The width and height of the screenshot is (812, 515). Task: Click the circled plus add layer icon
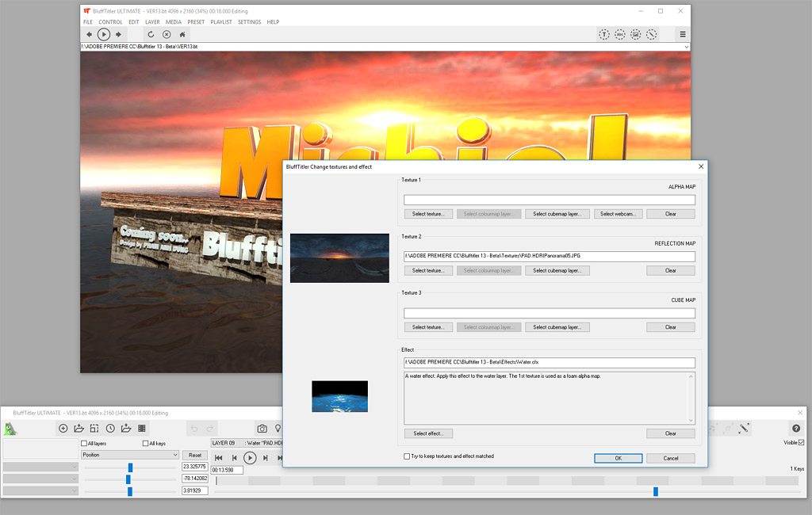tap(63, 428)
